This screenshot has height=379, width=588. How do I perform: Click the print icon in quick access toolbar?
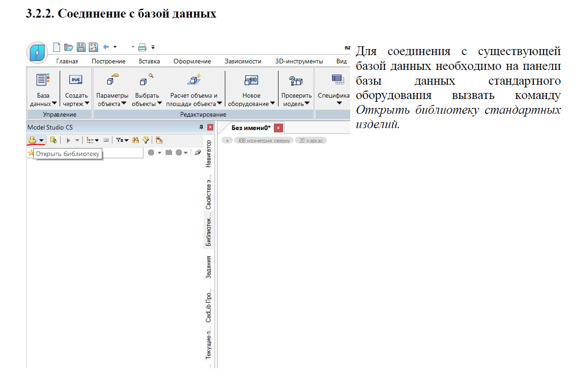point(142,47)
